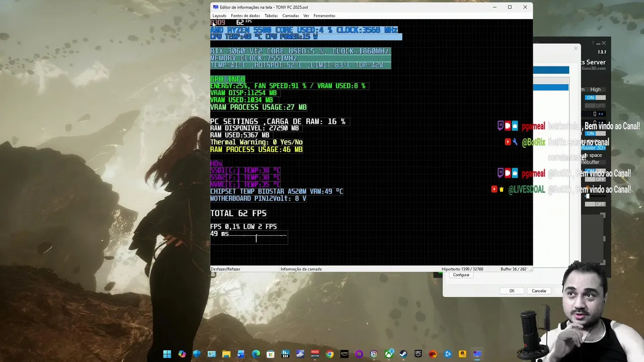
Task: Open Microsoft Store from the taskbar
Action: click(x=271, y=354)
